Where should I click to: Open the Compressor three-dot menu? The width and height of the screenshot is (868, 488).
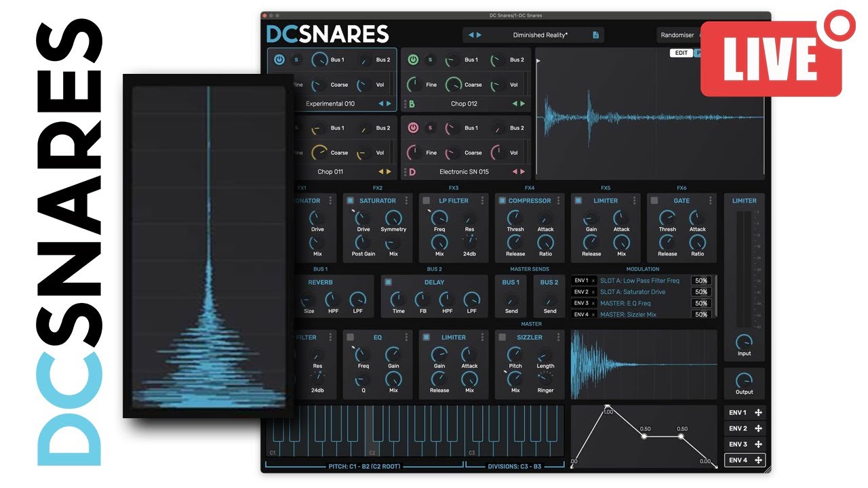click(x=559, y=201)
